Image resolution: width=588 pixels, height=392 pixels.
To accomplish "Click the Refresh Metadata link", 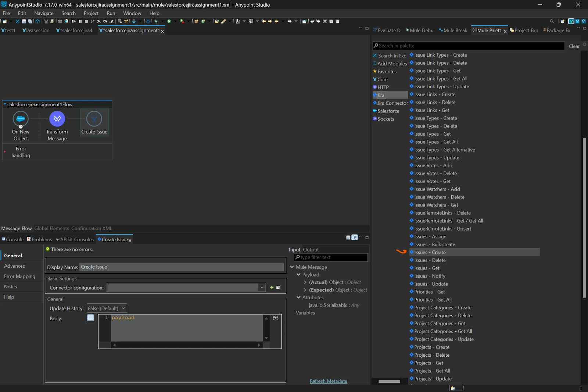I will tap(328, 381).
